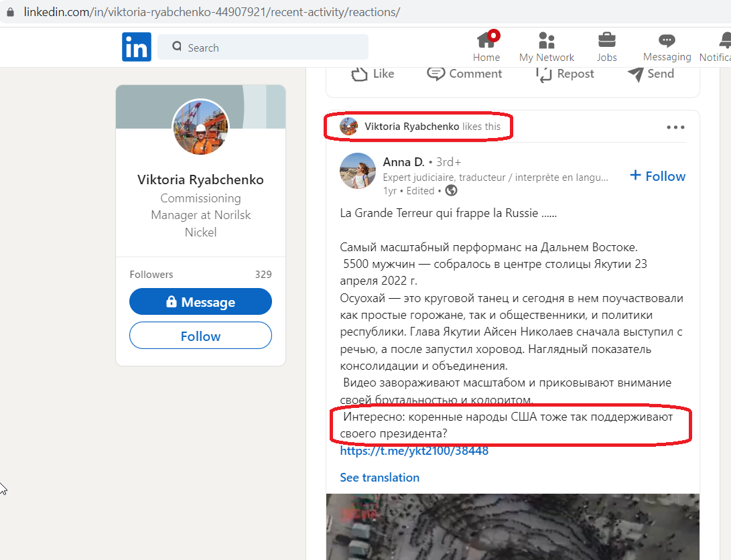Open the three-dot post options menu
This screenshot has height=560, width=731.
(675, 127)
